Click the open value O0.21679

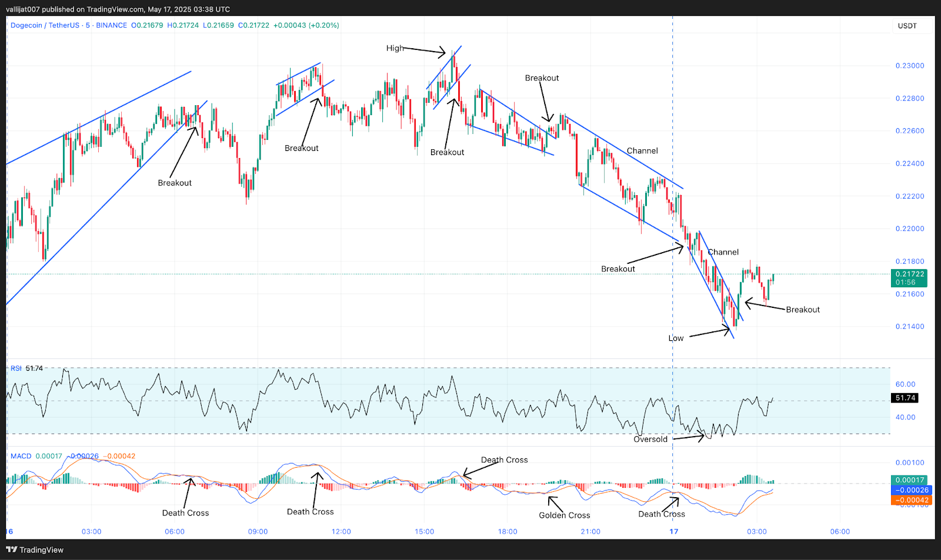[147, 25]
